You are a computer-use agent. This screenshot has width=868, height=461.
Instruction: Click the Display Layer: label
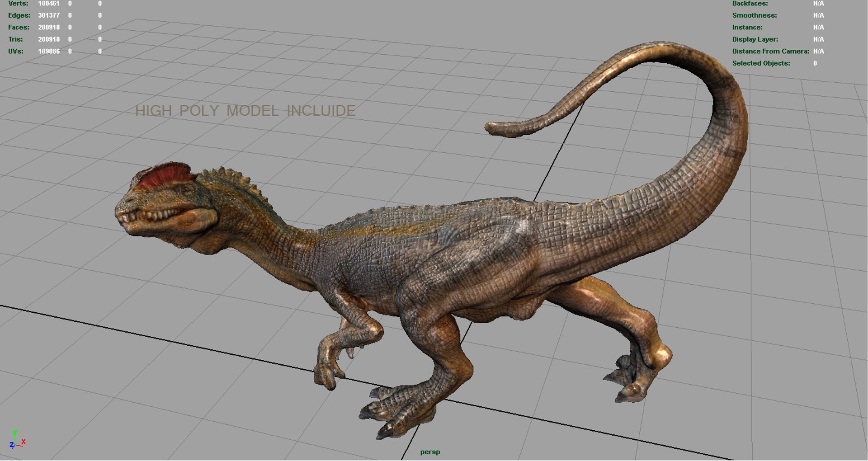755,39
